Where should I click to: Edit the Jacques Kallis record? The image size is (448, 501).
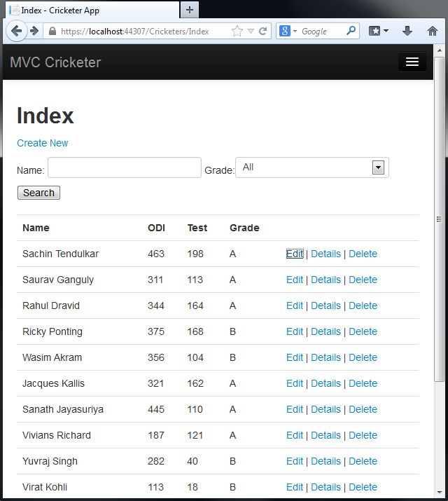295,383
